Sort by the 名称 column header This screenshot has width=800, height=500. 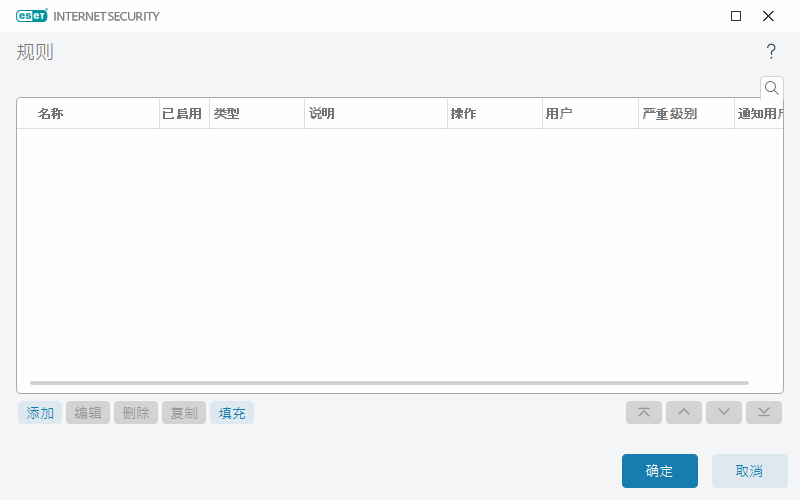88,113
